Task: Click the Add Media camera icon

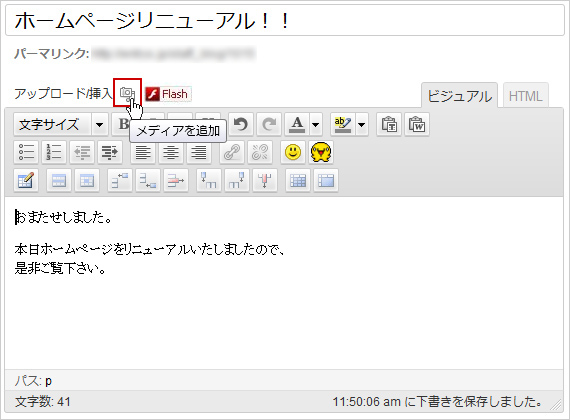Action: click(127, 93)
